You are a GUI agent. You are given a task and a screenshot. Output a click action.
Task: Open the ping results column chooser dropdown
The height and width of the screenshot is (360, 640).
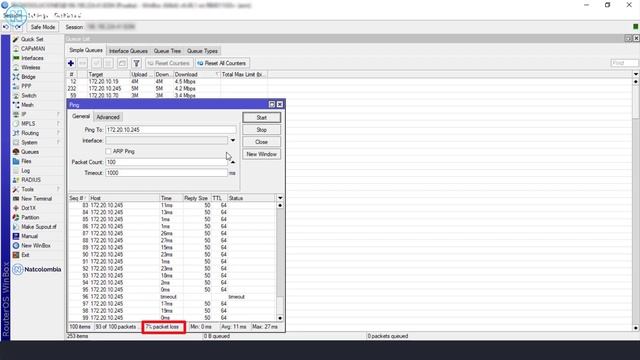pyautogui.click(x=280, y=198)
